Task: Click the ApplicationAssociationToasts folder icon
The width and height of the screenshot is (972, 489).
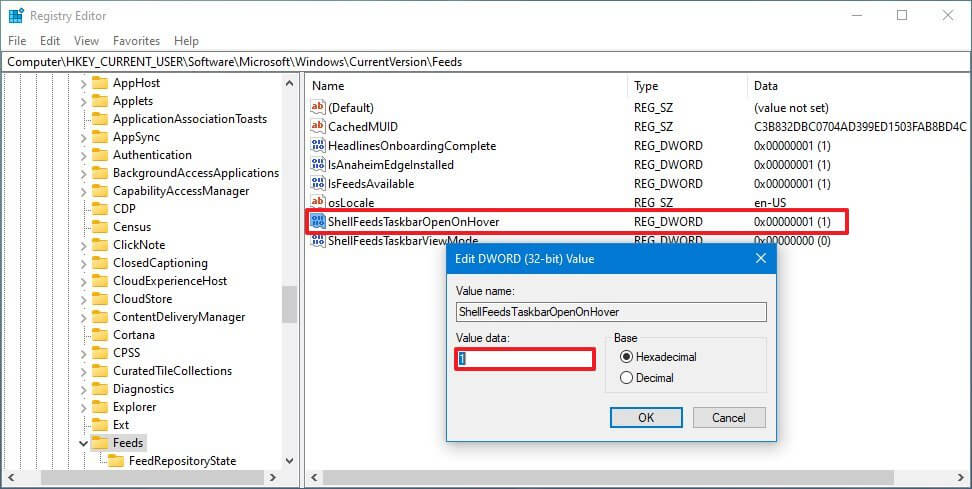Action: [x=100, y=118]
